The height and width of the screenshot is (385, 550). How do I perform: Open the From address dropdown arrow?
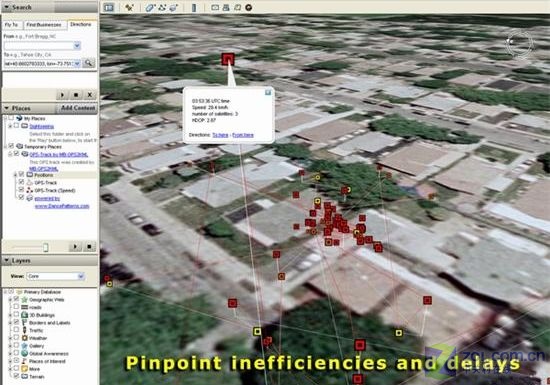click(x=77, y=46)
